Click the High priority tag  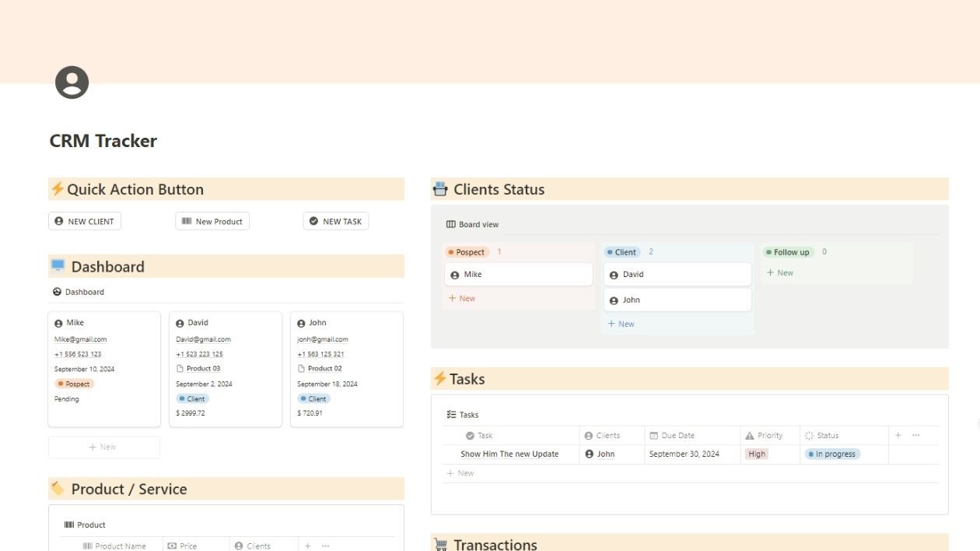[757, 454]
